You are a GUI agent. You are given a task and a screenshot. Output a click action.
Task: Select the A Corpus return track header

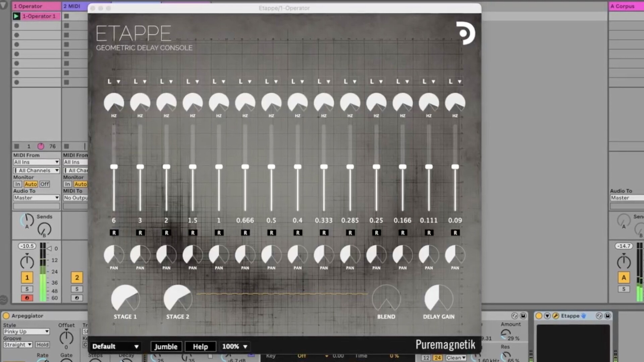626,6
